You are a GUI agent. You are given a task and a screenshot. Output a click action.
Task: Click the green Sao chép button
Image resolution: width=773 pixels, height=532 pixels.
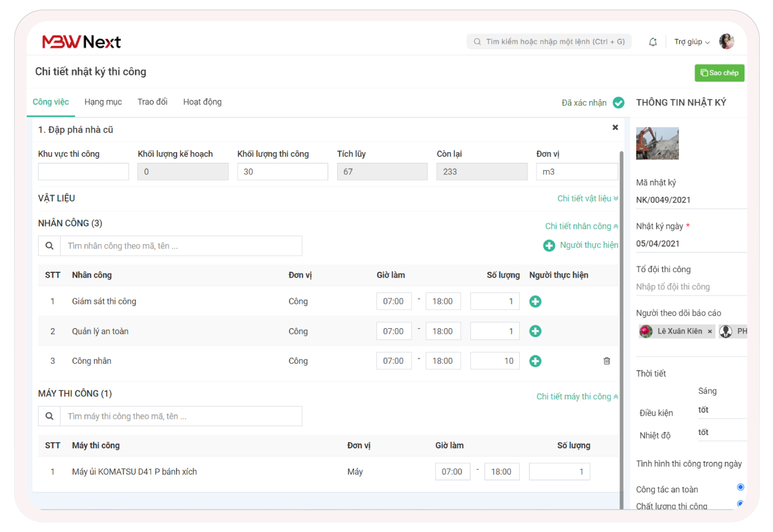point(719,73)
